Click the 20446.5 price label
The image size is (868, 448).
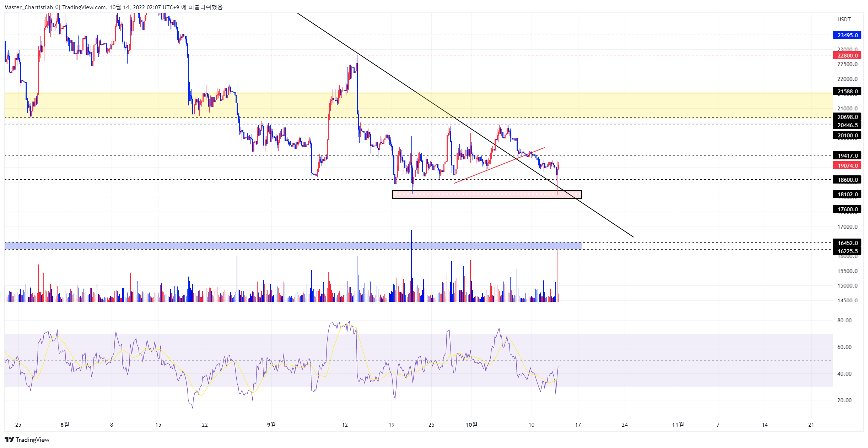[847, 125]
